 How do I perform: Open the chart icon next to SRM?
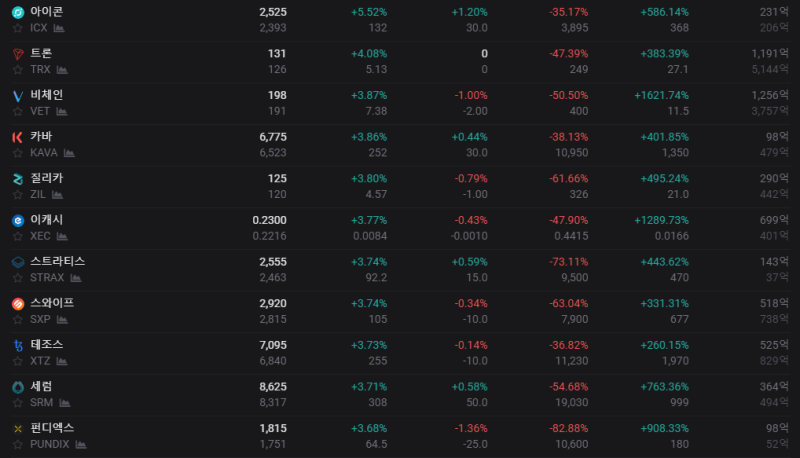coord(65,403)
